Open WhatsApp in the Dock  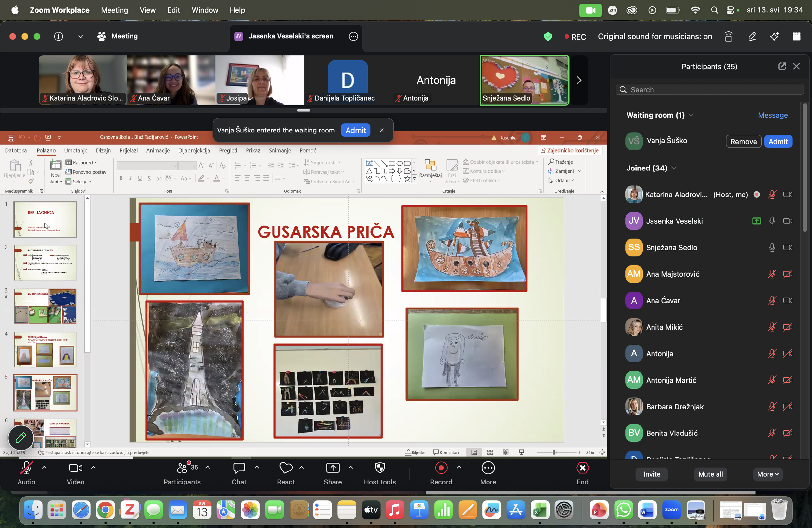[623, 510]
